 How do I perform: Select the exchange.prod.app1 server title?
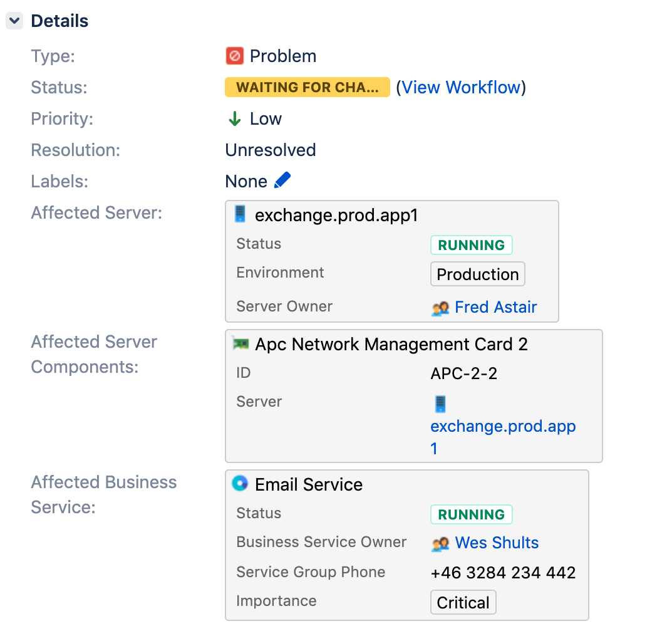[336, 216]
